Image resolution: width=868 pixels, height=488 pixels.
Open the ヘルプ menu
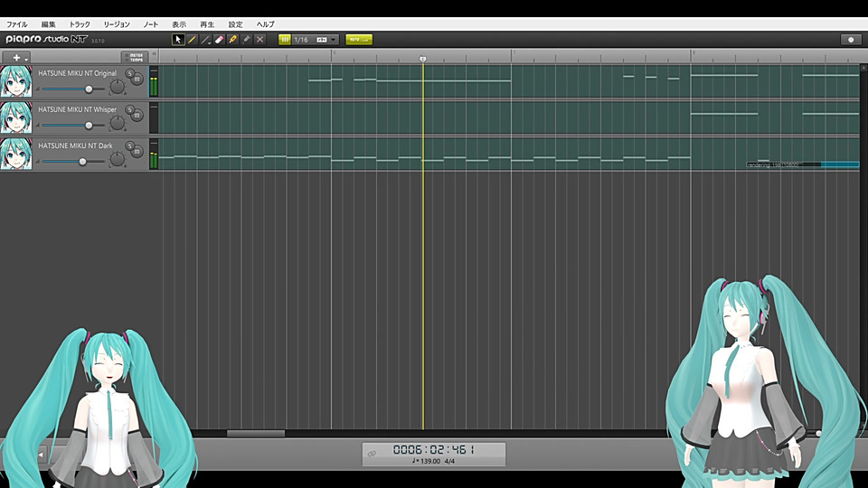point(265,24)
